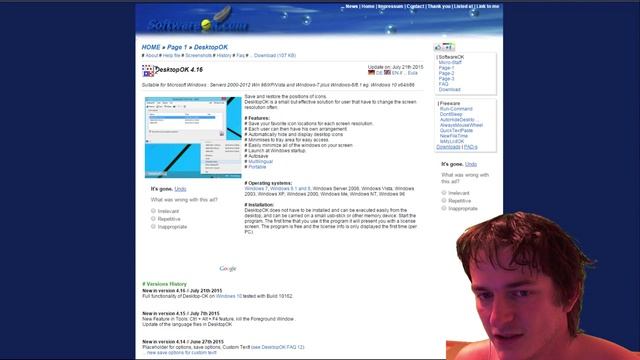Click the Portable feature link
Image resolution: width=640 pixels, height=360 pixels.
click(x=257, y=167)
